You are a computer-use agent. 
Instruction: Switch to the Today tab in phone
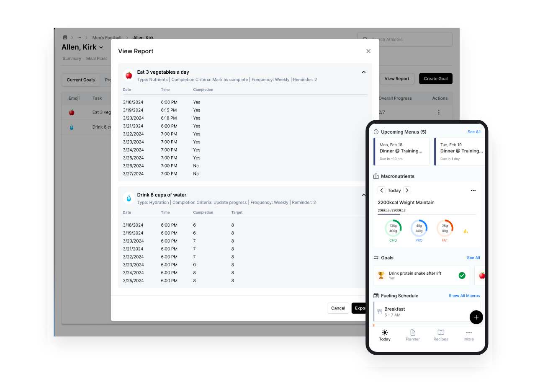point(385,335)
